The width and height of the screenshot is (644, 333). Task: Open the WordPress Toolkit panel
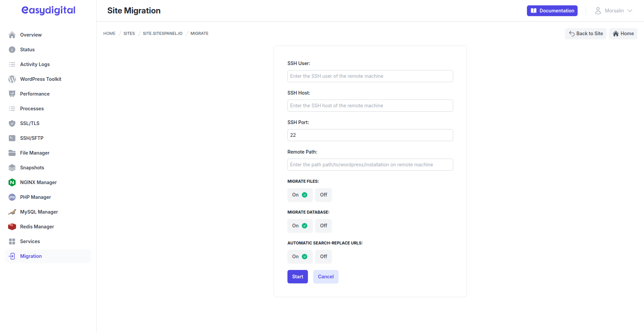[12, 79]
